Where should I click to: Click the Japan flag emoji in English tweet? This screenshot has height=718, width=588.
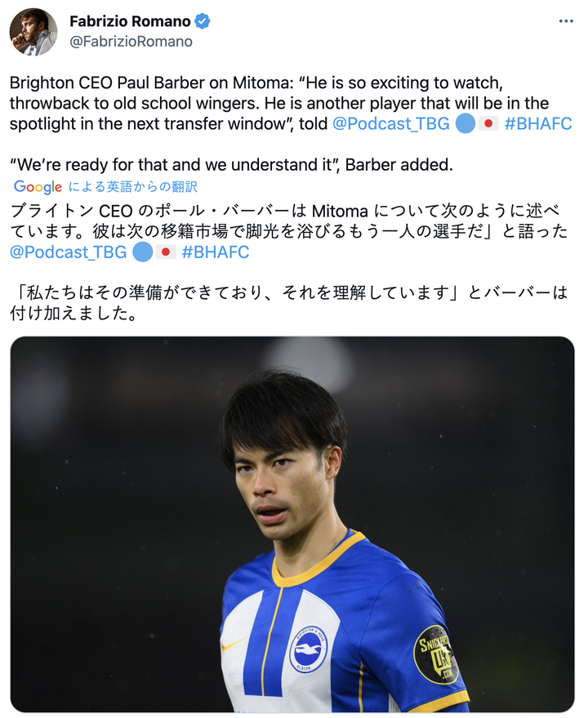click(488, 123)
